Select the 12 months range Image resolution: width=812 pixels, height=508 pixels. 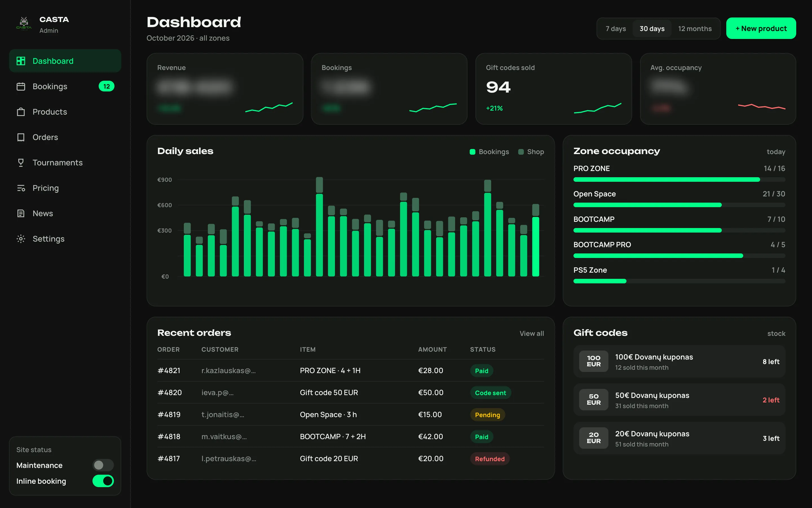pyautogui.click(x=695, y=29)
